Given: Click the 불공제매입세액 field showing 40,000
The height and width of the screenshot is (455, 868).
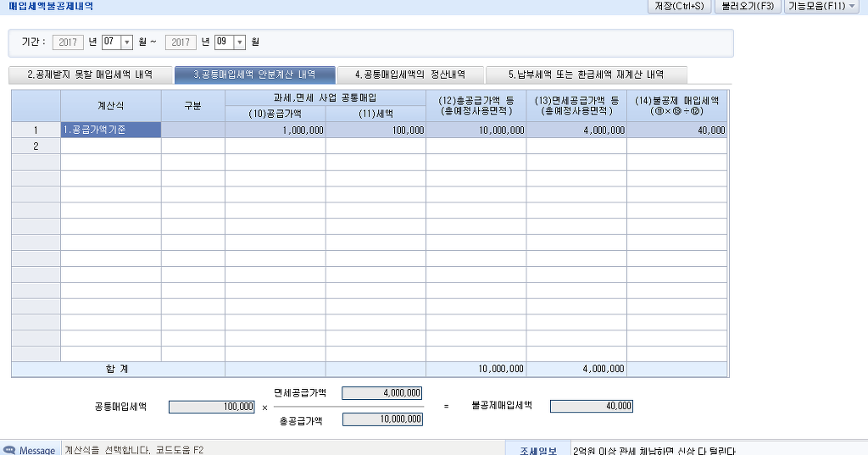Looking at the screenshot, I should click(x=592, y=406).
